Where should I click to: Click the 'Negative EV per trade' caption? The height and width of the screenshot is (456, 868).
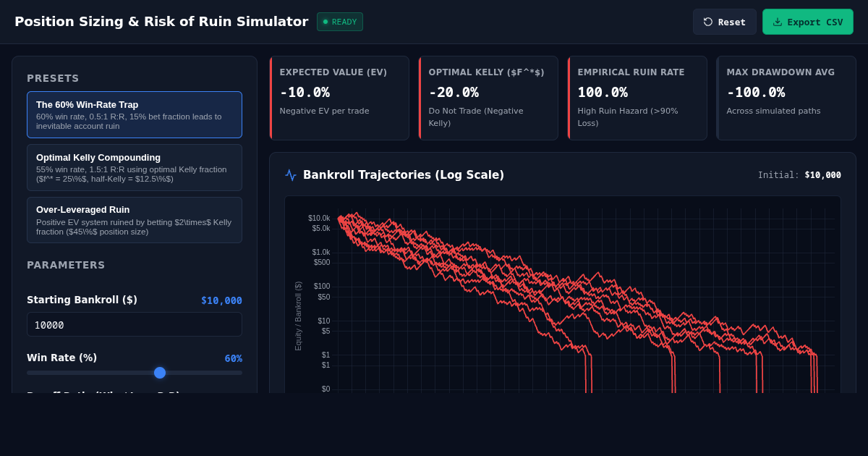coord(324,111)
